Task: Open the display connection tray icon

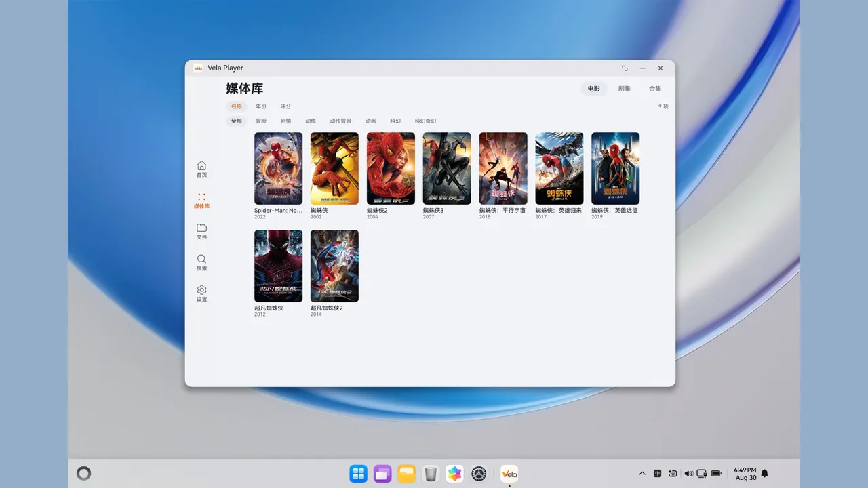Action: coord(702,474)
